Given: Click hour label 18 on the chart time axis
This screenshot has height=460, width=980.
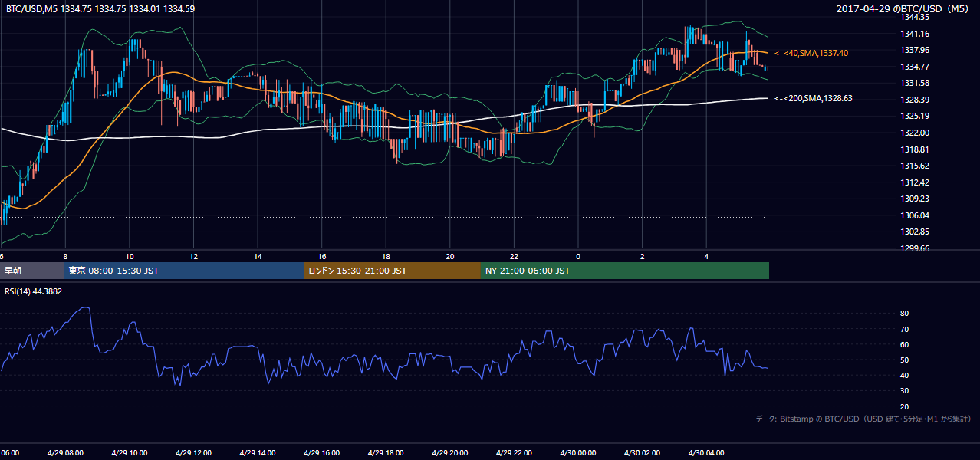Looking at the screenshot, I should (386, 257).
